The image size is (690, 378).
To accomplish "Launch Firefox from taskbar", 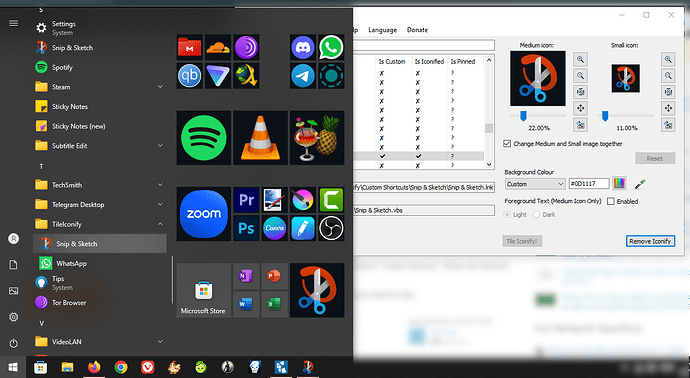I will pos(94,367).
